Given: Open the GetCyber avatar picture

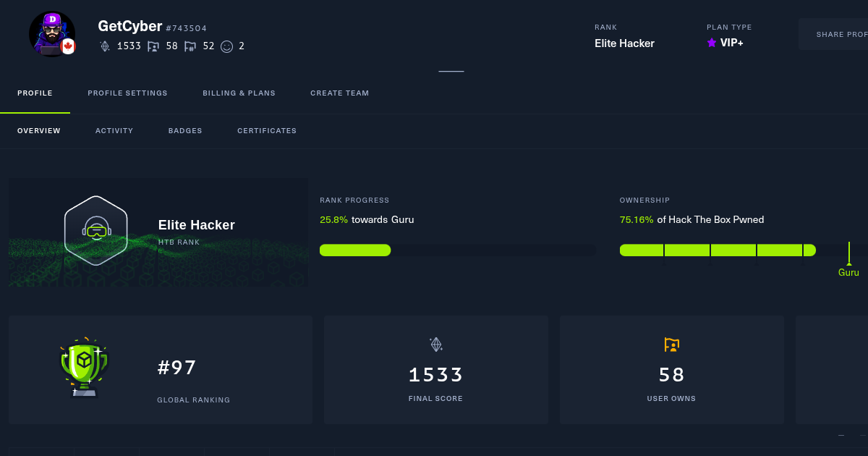Looking at the screenshot, I should (52, 34).
